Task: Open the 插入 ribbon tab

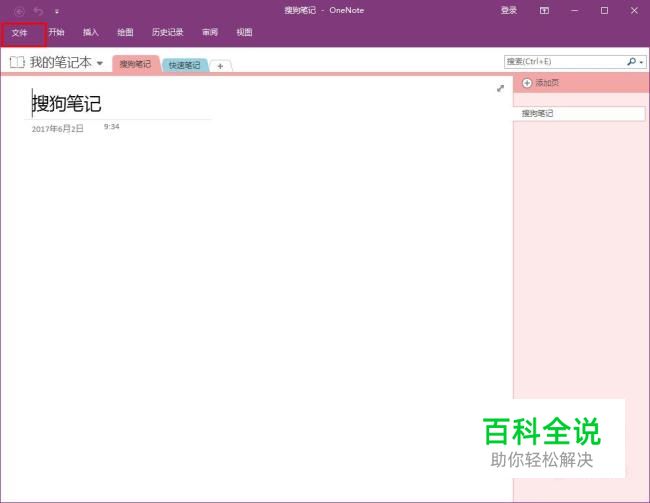Action: coord(90,32)
